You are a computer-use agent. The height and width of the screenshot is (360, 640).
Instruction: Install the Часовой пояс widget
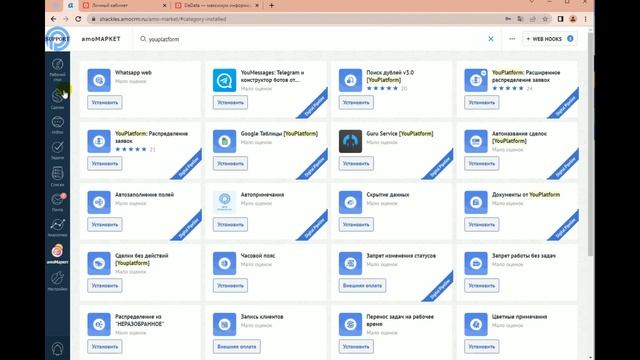click(x=230, y=285)
